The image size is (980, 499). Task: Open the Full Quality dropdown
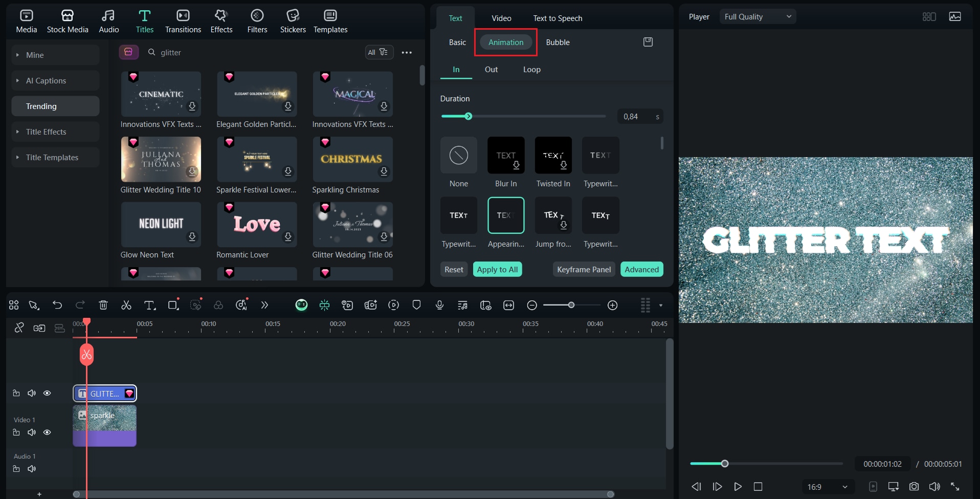pyautogui.click(x=758, y=16)
